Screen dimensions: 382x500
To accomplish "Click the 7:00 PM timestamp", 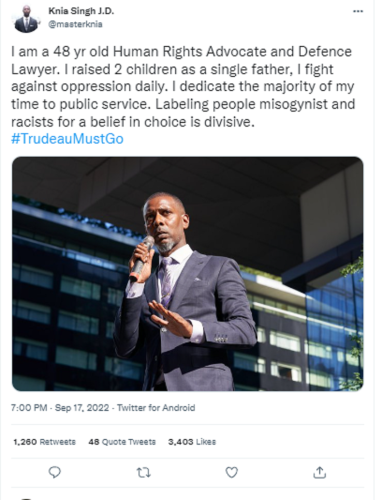I will [29, 408].
